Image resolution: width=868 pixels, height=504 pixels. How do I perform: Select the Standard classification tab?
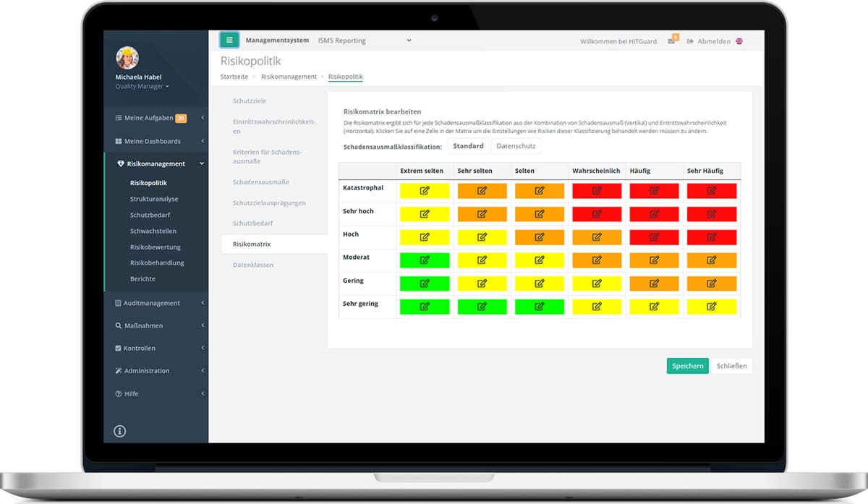pyautogui.click(x=469, y=146)
